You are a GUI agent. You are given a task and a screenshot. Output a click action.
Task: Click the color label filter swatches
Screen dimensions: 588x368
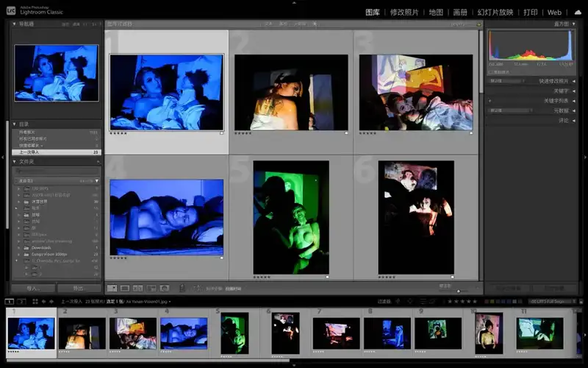coord(503,301)
